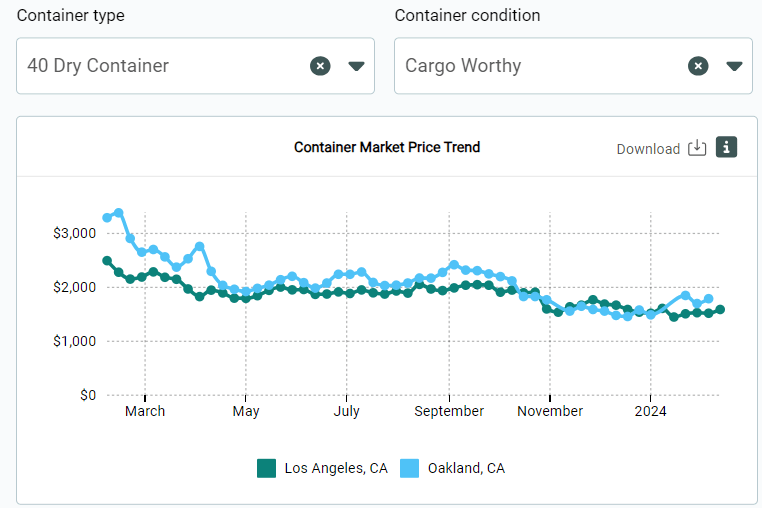
Task: Click the Oakland, CA legend label
Action: (466, 468)
